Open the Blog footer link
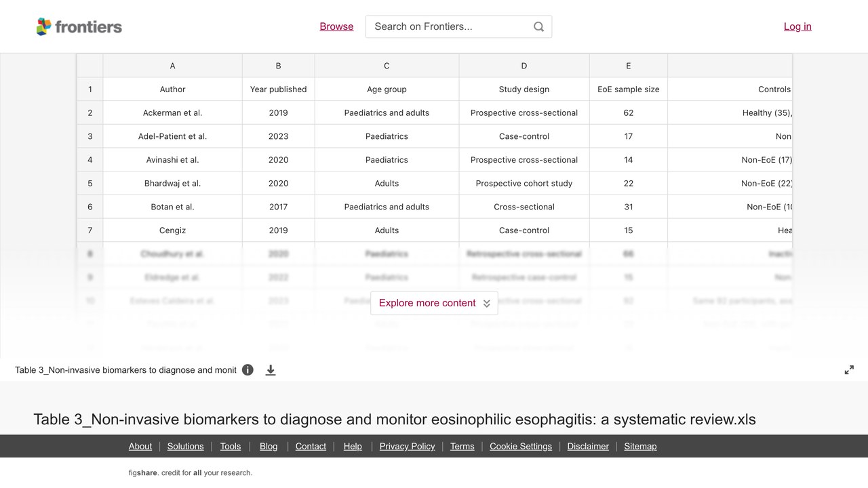 269,446
